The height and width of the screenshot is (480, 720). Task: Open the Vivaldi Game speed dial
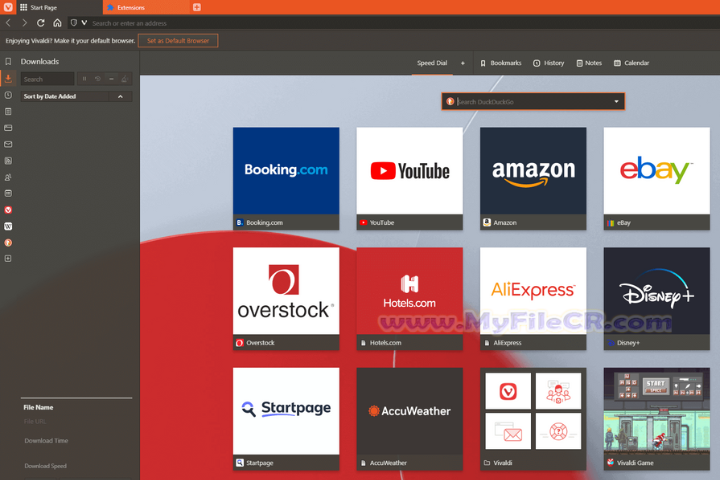click(x=657, y=418)
